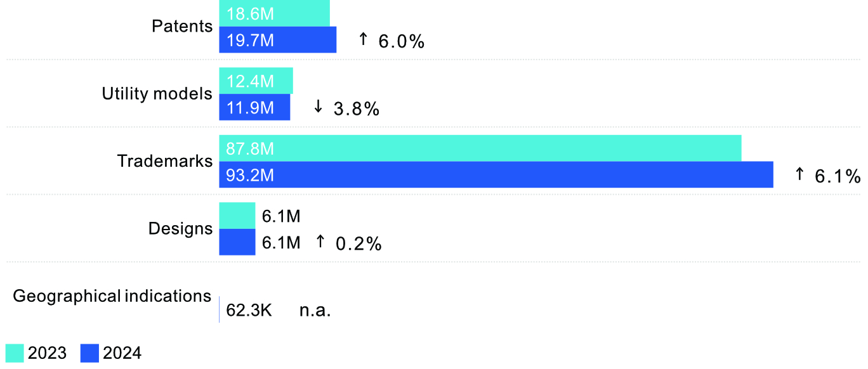Select the Patents 2024 bar showing 19.7M

click(x=277, y=40)
